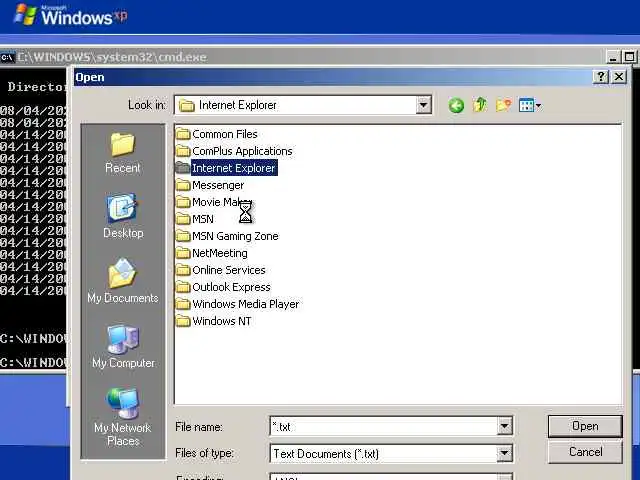Click the Messenger folder name

click(x=218, y=185)
